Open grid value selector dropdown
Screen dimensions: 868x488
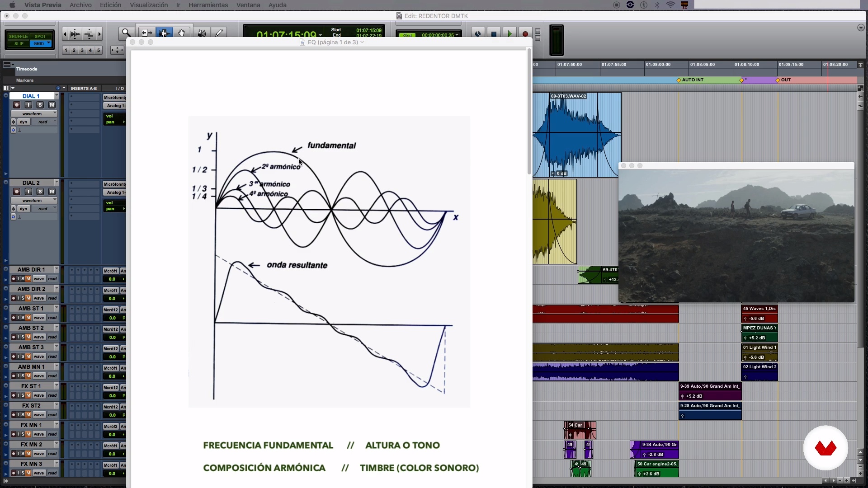point(457,35)
